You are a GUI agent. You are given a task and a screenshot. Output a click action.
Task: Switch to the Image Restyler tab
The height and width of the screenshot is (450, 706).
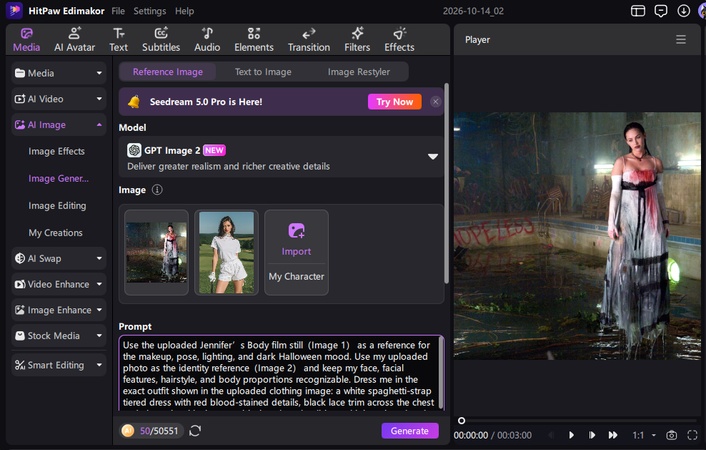coord(358,72)
